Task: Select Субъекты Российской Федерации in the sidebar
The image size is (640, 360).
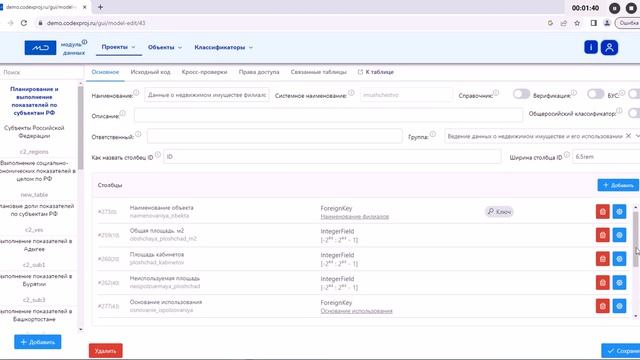Action: pos(34,132)
